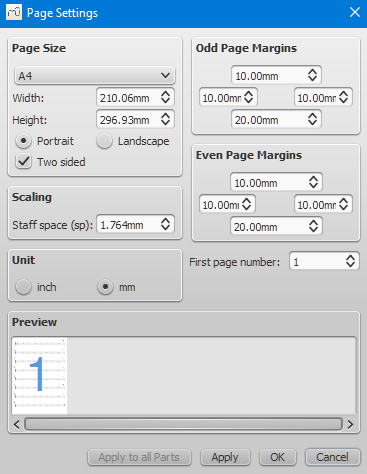This screenshot has width=367, height=474.
Task: Adjust the odd page top margin spinner
Action: [x=312, y=75]
